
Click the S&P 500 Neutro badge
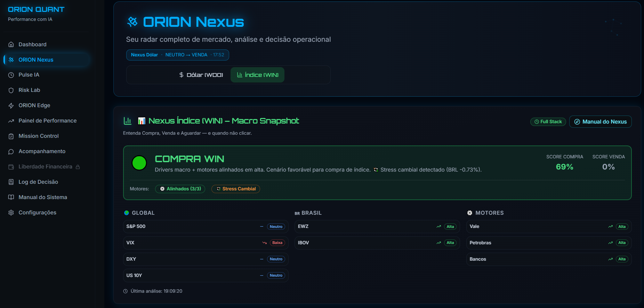coord(276,227)
